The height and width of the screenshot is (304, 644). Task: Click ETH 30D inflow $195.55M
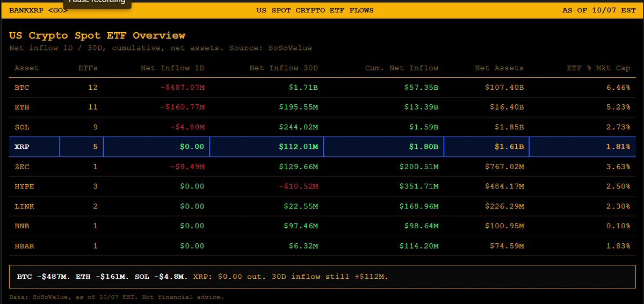coord(299,107)
